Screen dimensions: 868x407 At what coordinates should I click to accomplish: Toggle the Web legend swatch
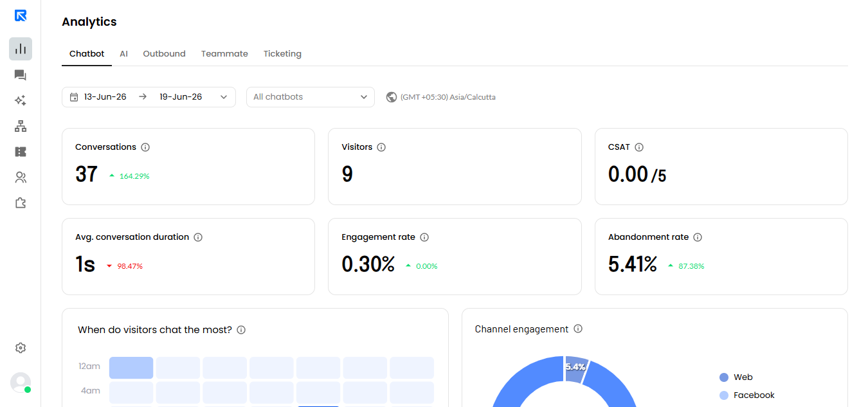click(x=725, y=377)
